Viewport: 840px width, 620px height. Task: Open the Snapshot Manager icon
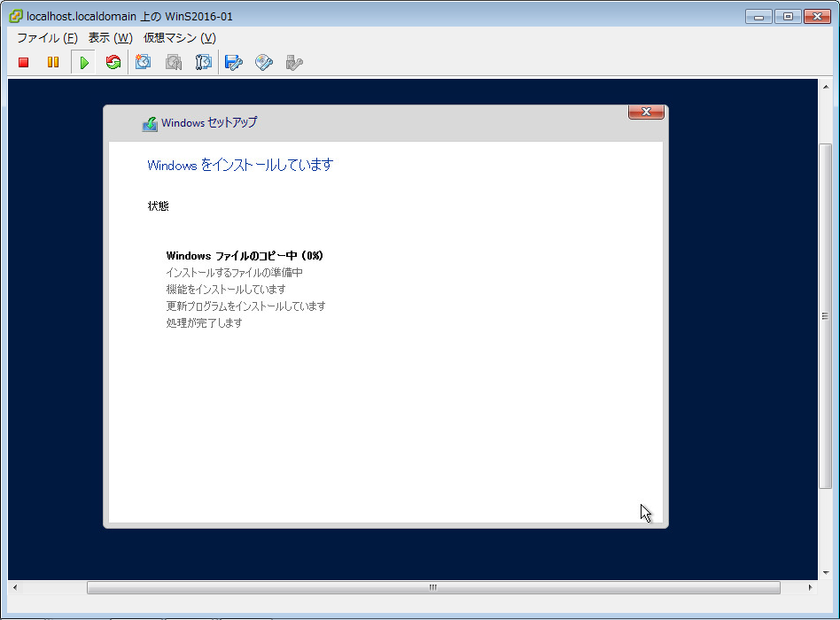pos(204,62)
